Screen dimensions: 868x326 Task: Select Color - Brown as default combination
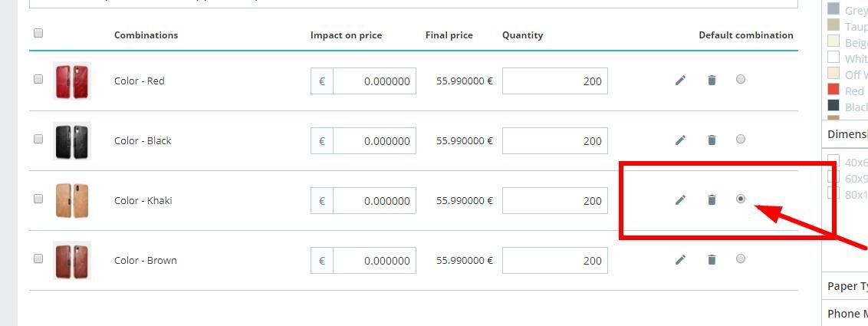click(x=740, y=258)
